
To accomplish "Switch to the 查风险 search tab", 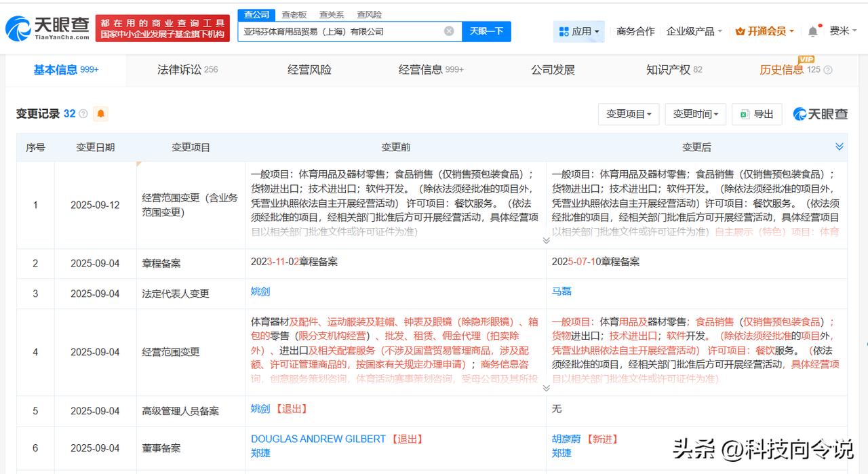I will tap(369, 14).
